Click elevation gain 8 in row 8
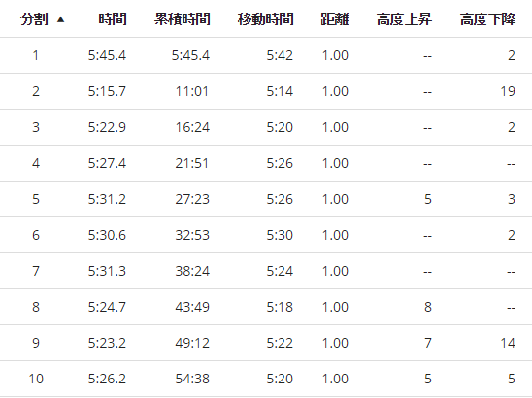This screenshot has height=398, width=532. click(x=428, y=307)
